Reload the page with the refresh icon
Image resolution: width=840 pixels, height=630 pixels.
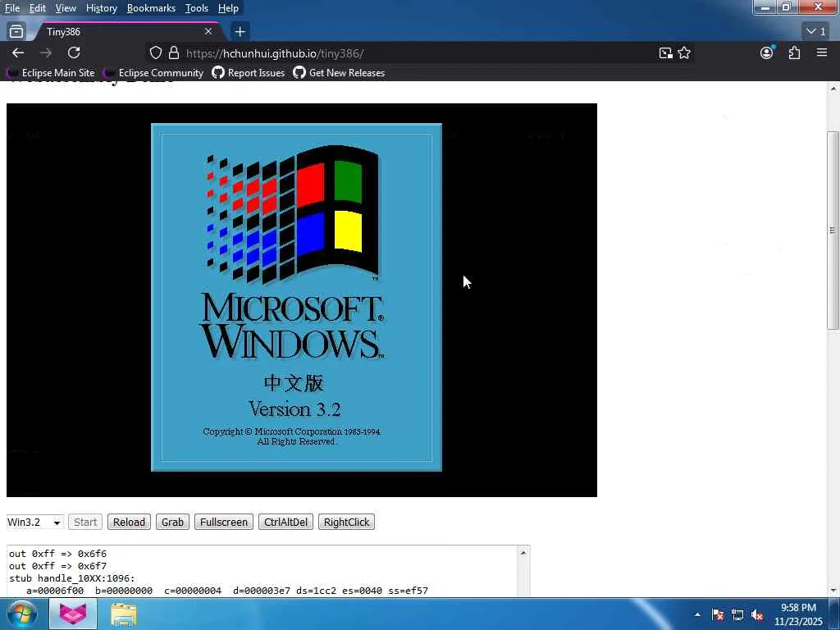pyautogui.click(x=74, y=53)
